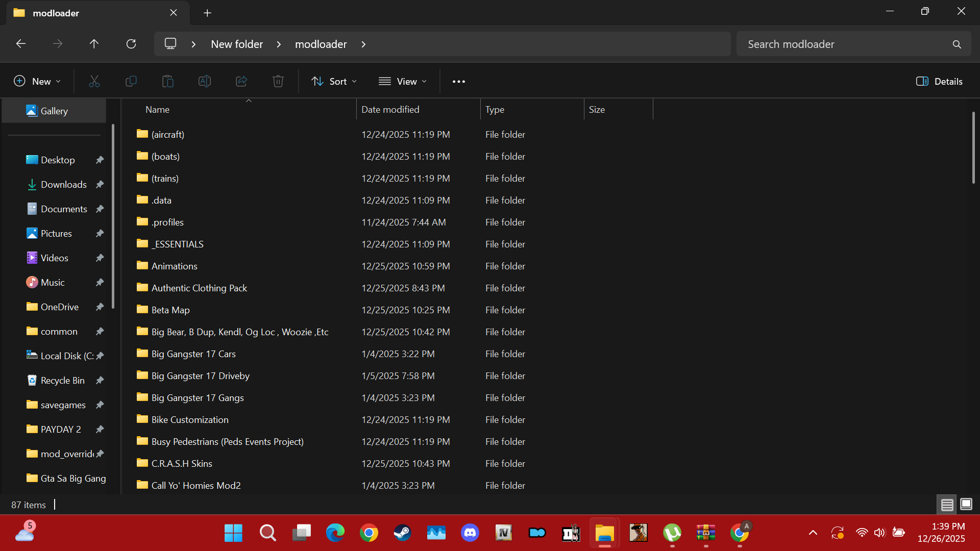Image resolution: width=980 pixels, height=551 pixels.
Task: Click New folder in the breadcrumb path
Action: click(x=237, y=44)
